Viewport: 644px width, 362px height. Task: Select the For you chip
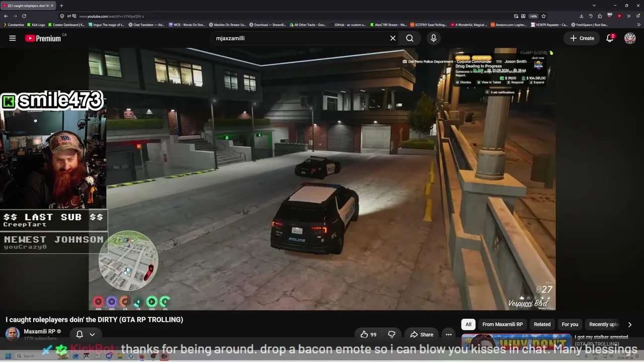pos(570,324)
